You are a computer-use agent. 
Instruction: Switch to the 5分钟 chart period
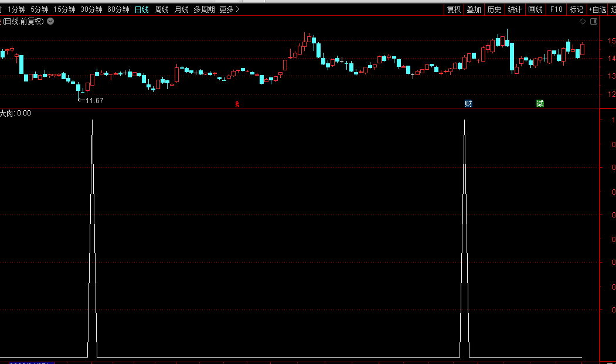click(x=39, y=9)
